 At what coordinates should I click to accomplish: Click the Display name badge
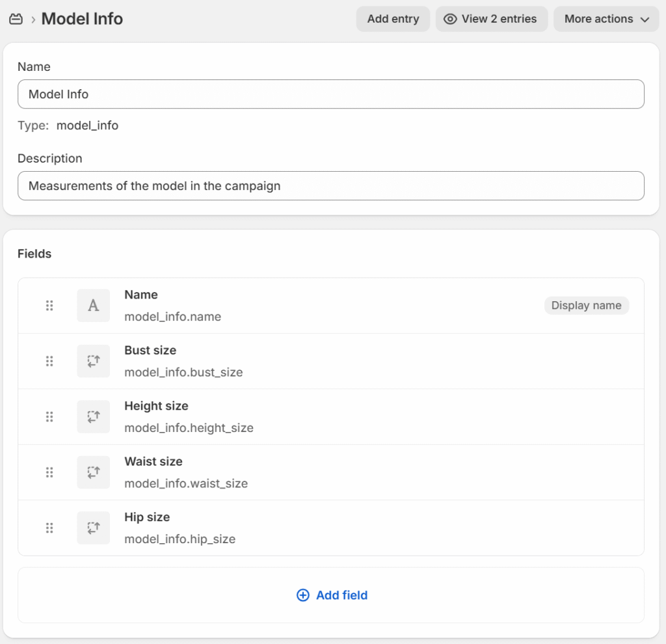(586, 306)
